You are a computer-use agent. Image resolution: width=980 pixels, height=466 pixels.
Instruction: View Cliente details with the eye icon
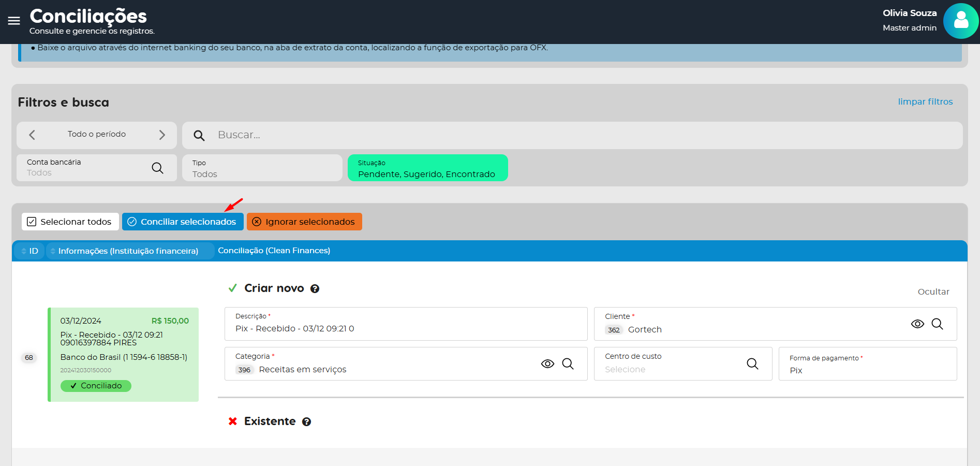[x=917, y=324]
